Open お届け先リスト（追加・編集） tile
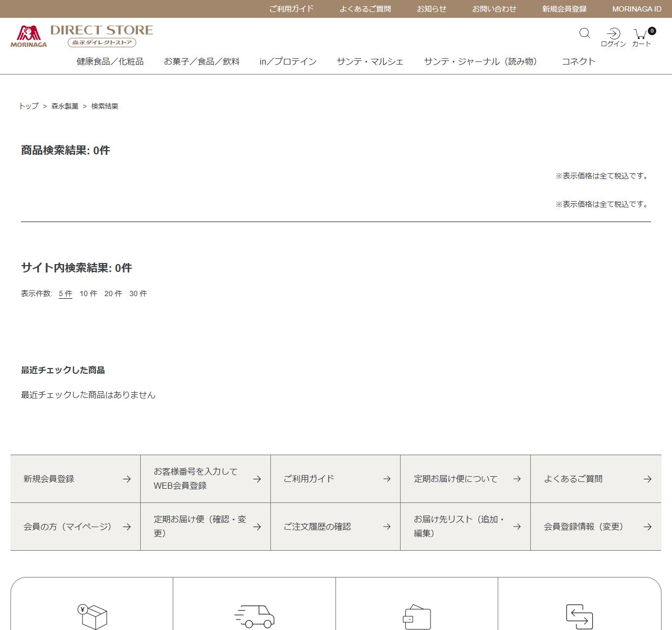The width and height of the screenshot is (672, 630). tap(466, 527)
